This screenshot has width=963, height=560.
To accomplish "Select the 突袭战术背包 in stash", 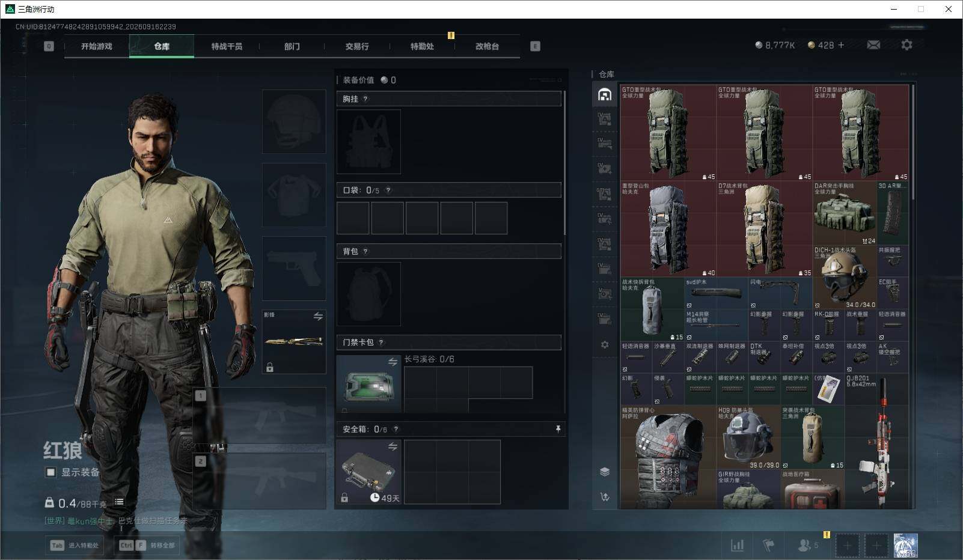I will pos(812,437).
